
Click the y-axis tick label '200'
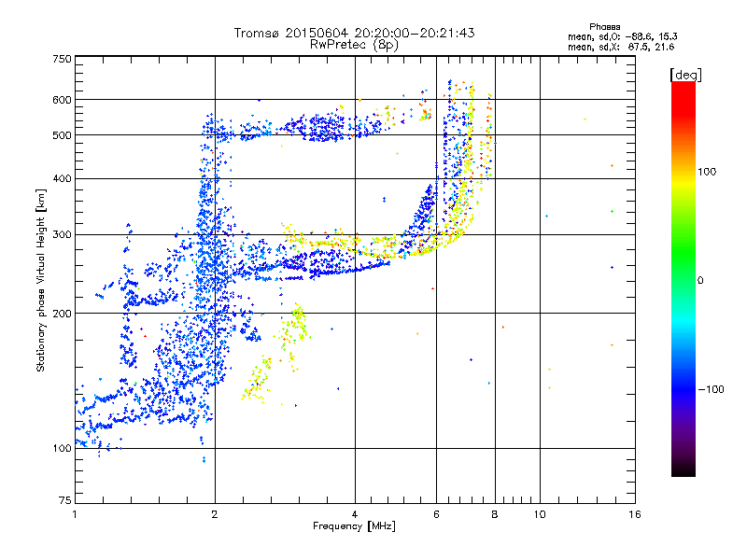(62, 314)
